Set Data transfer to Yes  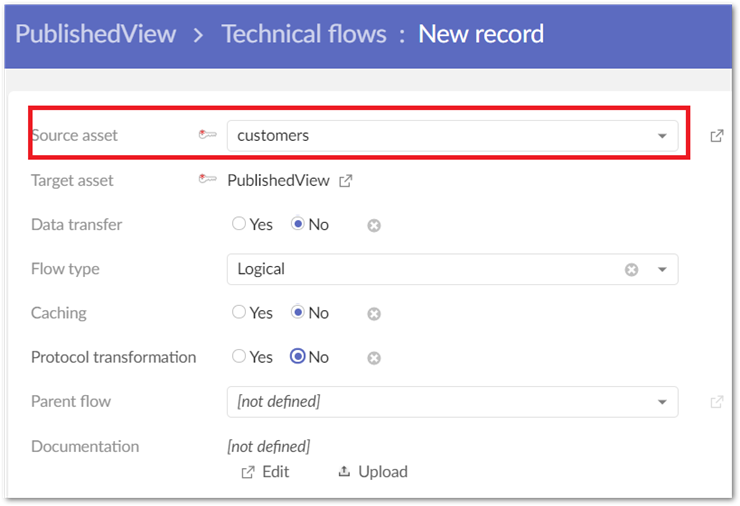pos(239,224)
